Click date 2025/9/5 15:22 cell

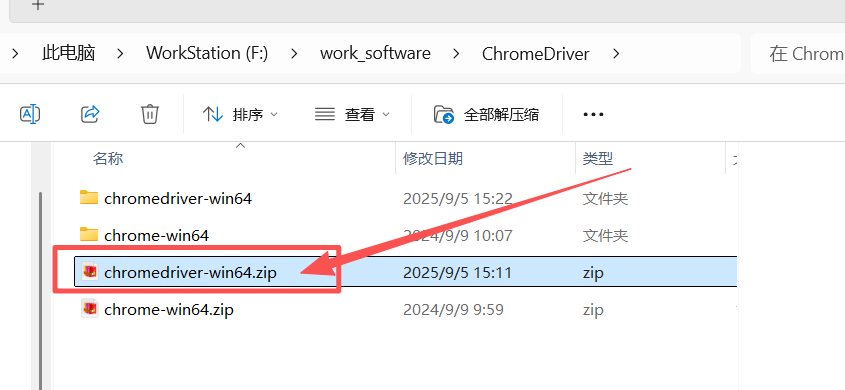[x=458, y=199]
